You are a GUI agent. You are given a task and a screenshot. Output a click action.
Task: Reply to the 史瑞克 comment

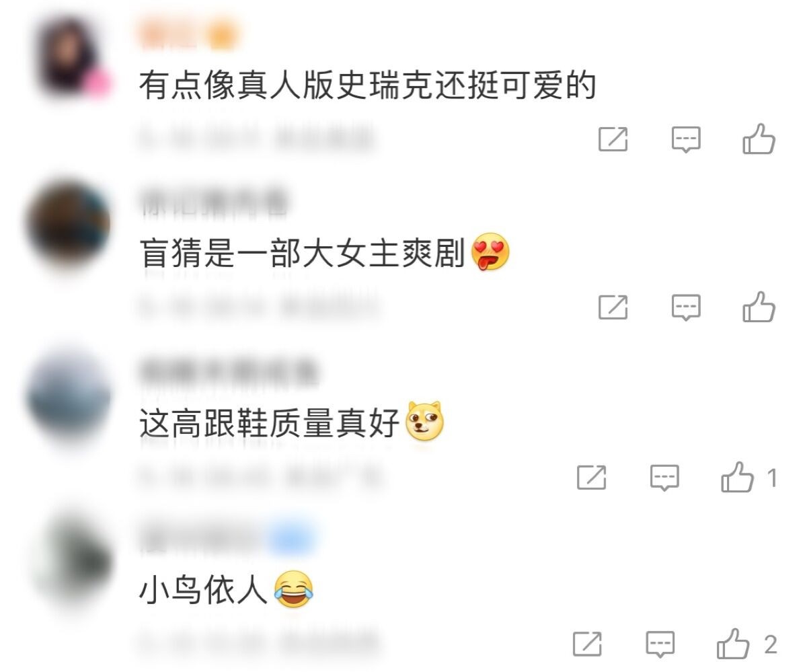pyautogui.click(x=686, y=140)
